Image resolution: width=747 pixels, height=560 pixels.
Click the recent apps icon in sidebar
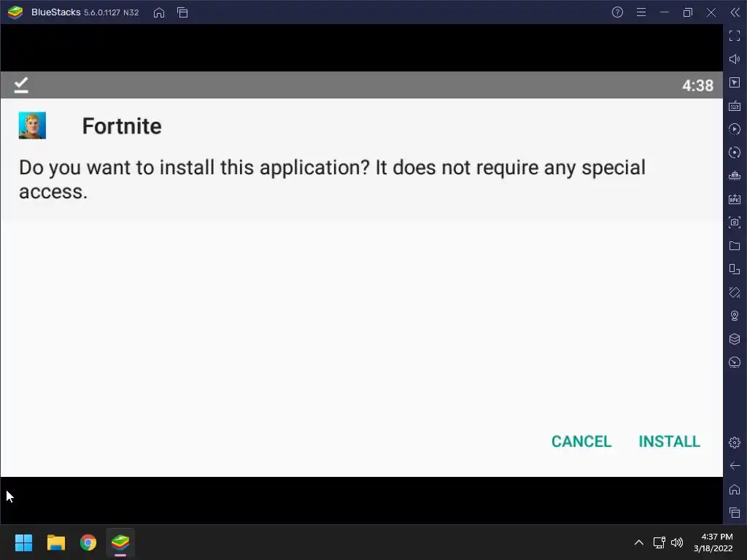click(735, 513)
